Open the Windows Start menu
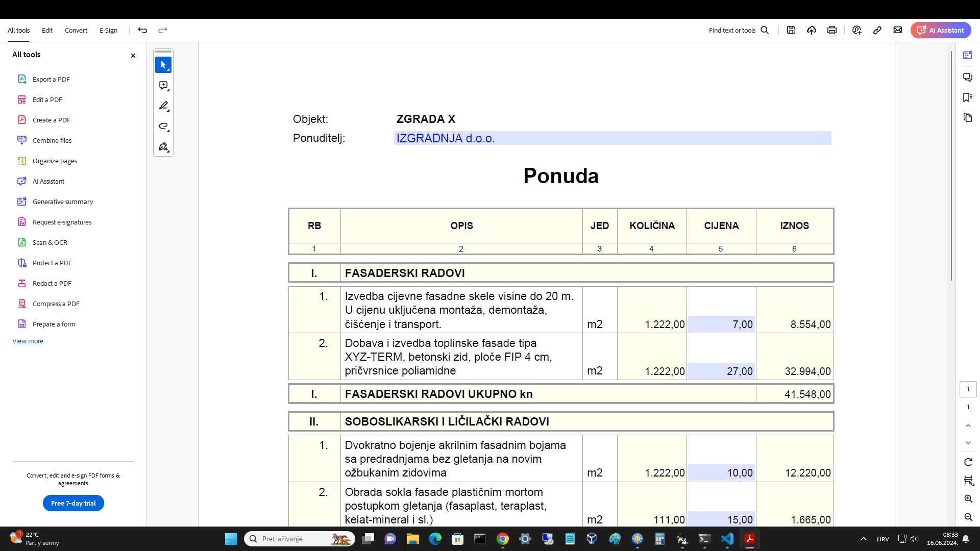This screenshot has width=980, height=551. 231,539
